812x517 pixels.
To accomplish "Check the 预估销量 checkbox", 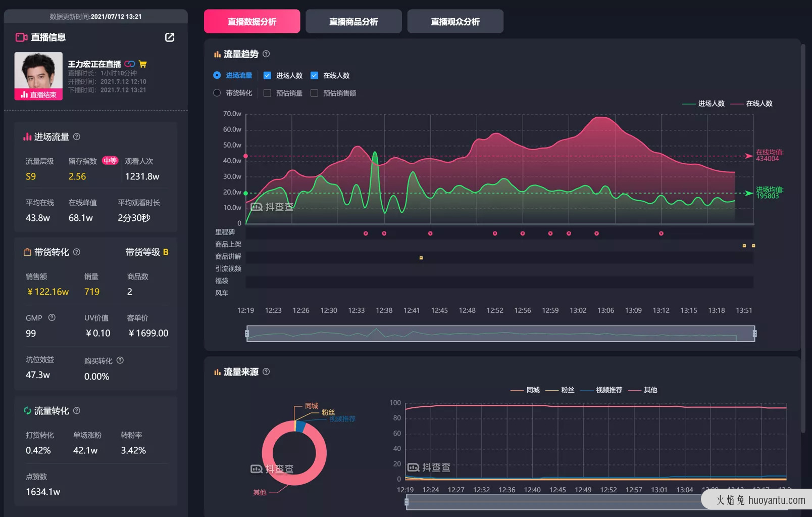I will click(x=268, y=93).
